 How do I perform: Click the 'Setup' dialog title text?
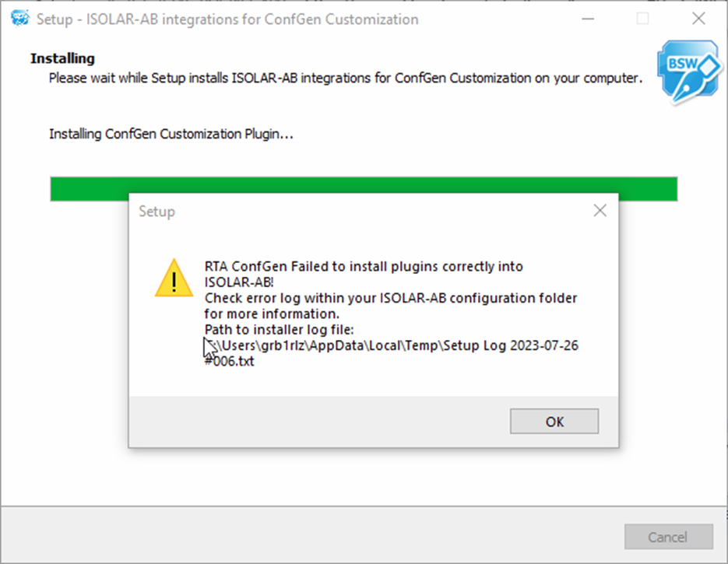click(x=157, y=212)
